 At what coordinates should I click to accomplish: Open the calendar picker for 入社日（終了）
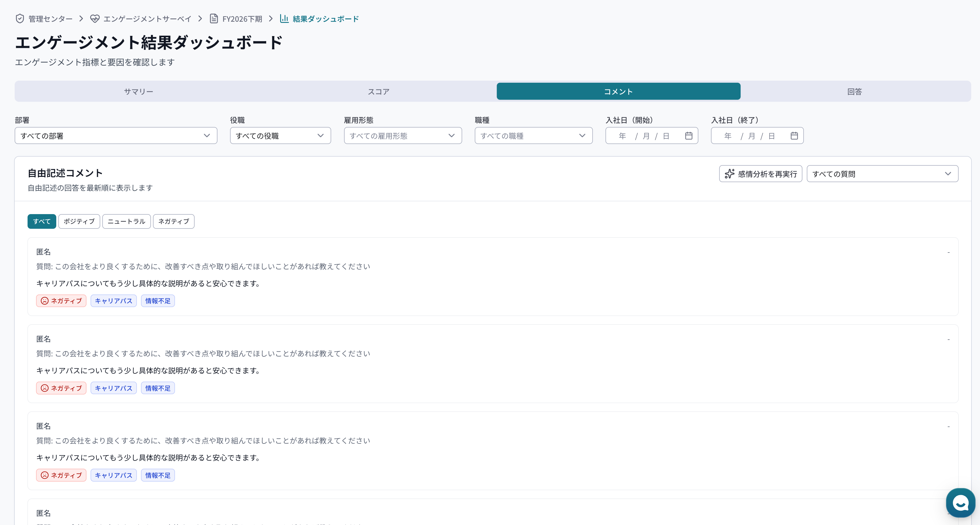794,135
